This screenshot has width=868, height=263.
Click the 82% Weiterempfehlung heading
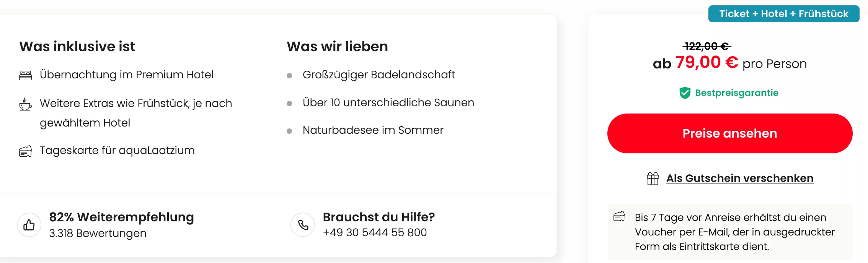[x=121, y=217]
